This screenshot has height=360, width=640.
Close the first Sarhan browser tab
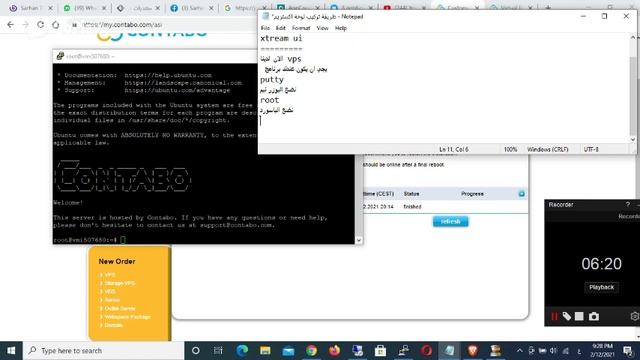point(50,8)
